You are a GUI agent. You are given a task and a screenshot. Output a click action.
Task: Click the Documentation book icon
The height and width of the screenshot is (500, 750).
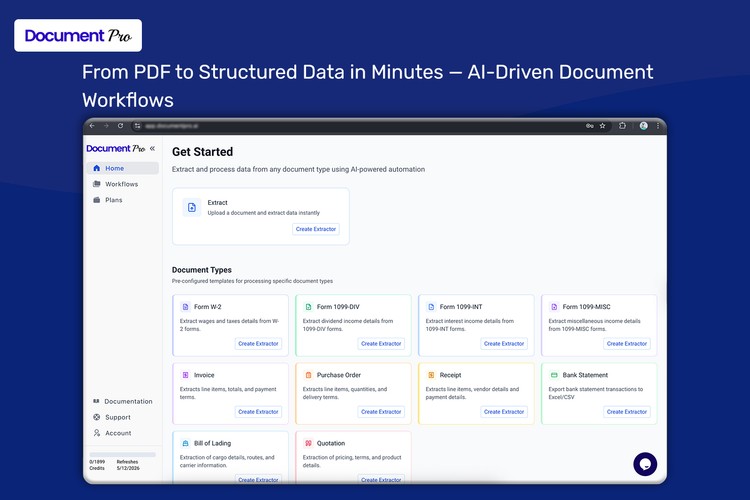tap(96, 401)
